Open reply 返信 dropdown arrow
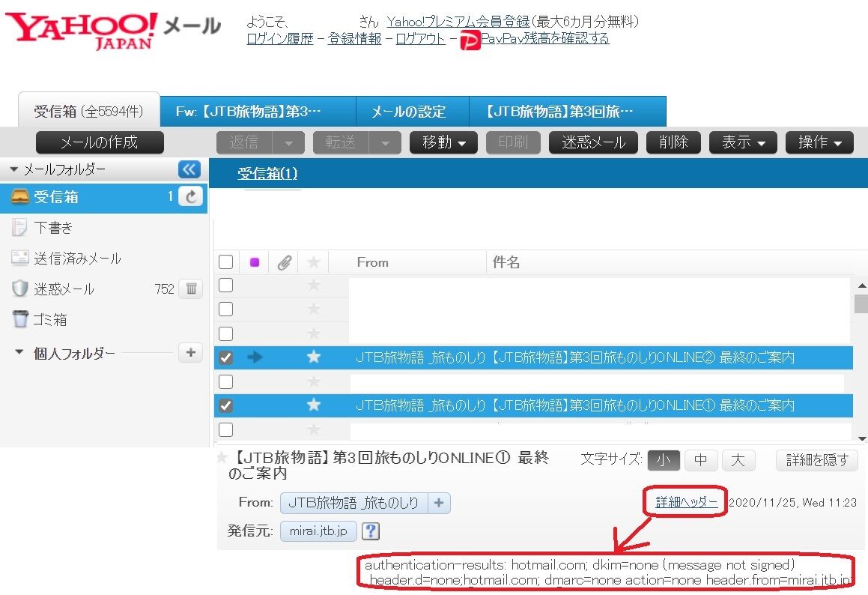The image size is (868, 595). pos(289,143)
